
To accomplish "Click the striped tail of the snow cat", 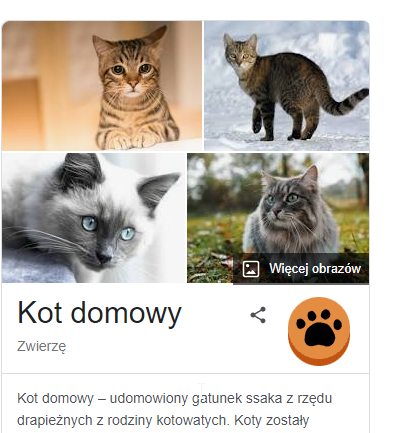I will click(x=345, y=103).
